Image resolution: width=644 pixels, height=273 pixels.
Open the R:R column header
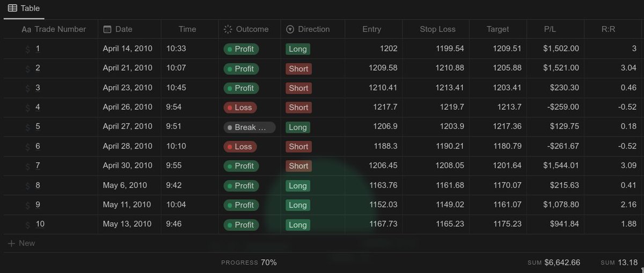pyautogui.click(x=613, y=29)
